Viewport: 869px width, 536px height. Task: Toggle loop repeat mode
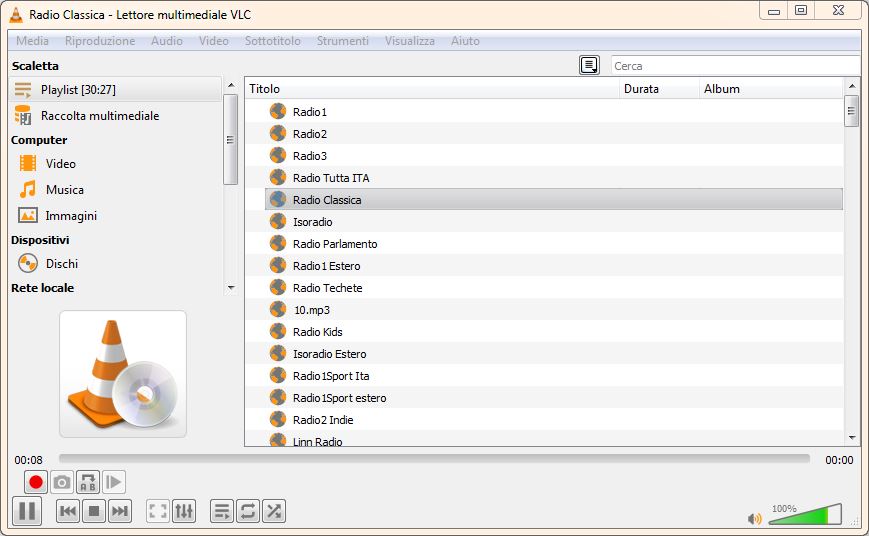pos(248,511)
